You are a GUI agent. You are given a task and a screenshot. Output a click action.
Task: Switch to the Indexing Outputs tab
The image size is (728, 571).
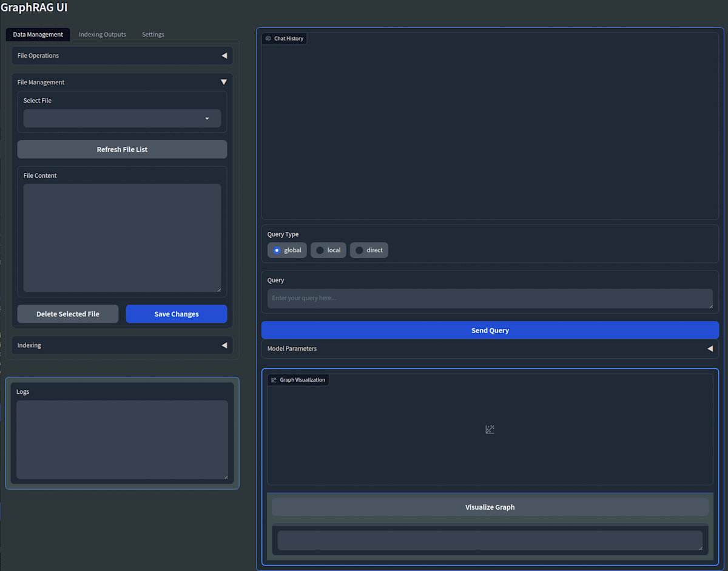pyautogui.click(x=103, y=35)
